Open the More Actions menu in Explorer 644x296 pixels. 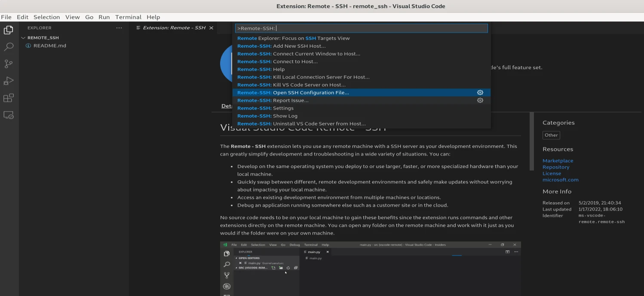coord(119,27)
